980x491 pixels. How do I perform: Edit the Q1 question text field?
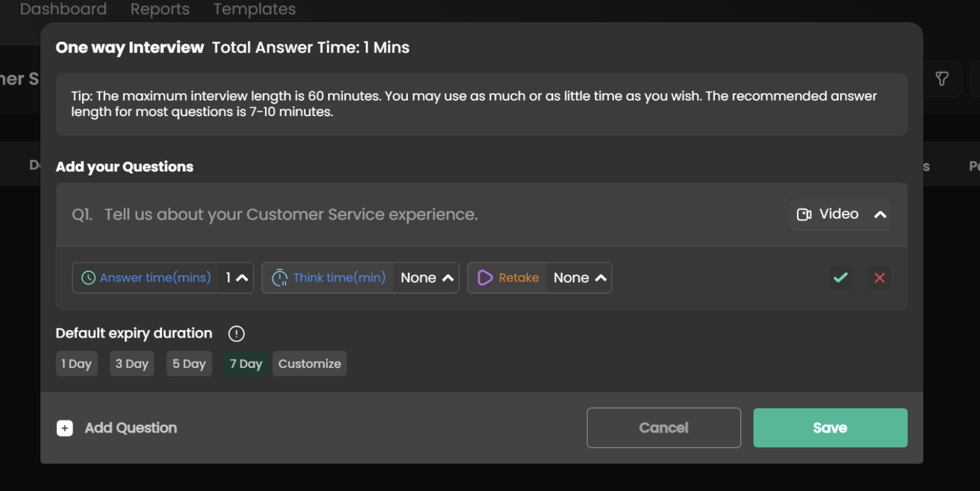pyautogui.click(x=378, y=215)
